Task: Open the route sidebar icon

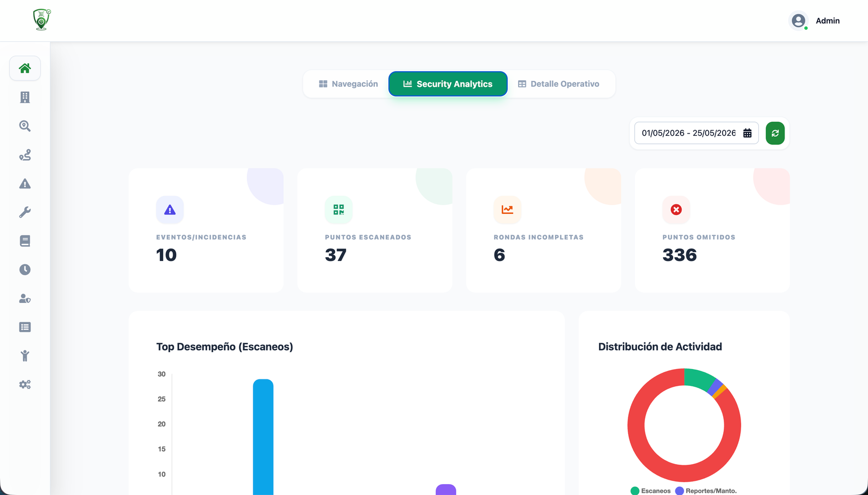Action: tap(25, 155)
